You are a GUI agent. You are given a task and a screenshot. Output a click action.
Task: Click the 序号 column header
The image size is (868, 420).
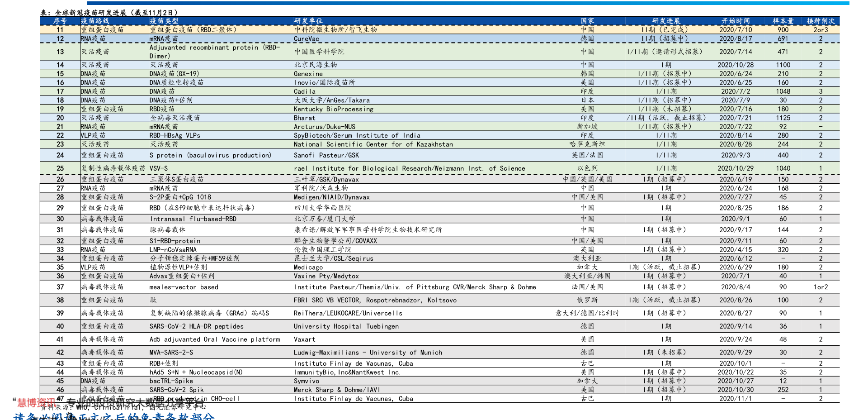60,21
